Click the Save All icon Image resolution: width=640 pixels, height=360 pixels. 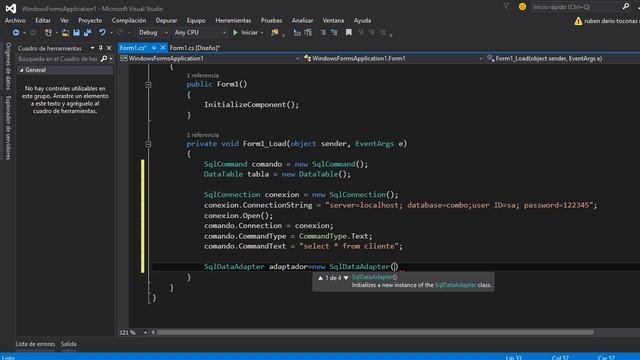pyautogui.click(x=87, y=33)
